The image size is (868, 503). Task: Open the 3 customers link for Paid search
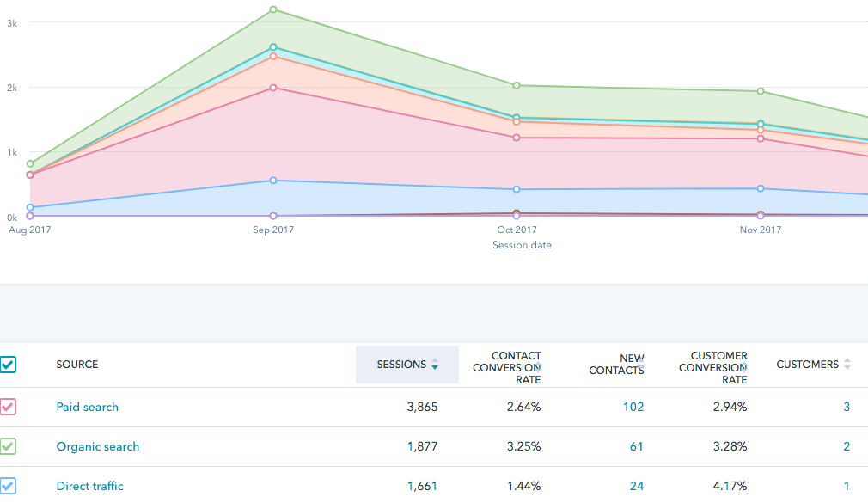point(847,407)
